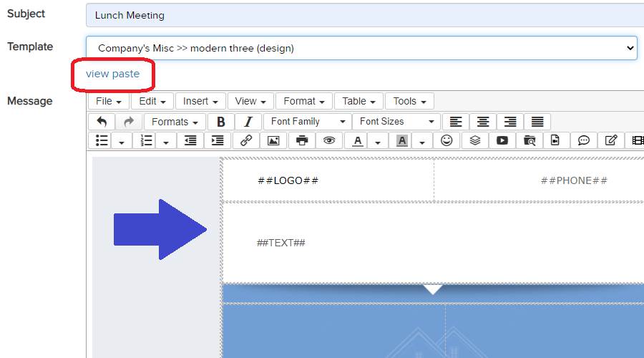Open the View menu
This screenshot has height=358, width=644.
(x=250, y=101)
